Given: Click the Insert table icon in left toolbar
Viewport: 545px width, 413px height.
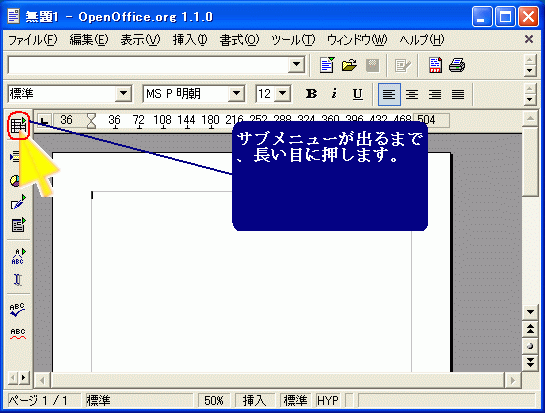Looking at the screenshot, I should 18,125.
